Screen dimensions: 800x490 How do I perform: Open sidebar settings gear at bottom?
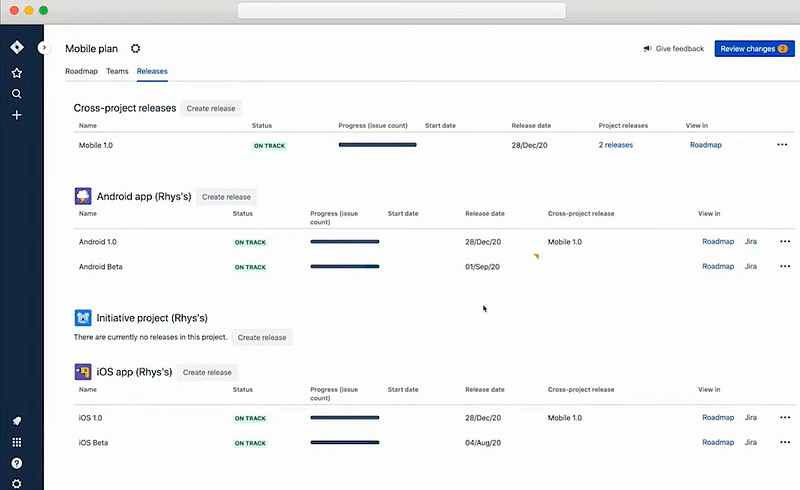[x=17, y=483]
